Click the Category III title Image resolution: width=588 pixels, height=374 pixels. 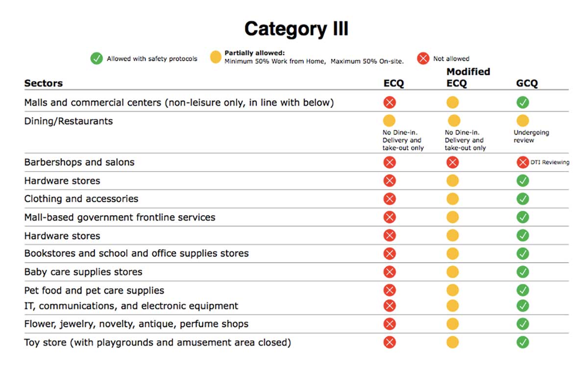(x=296, y=29)
